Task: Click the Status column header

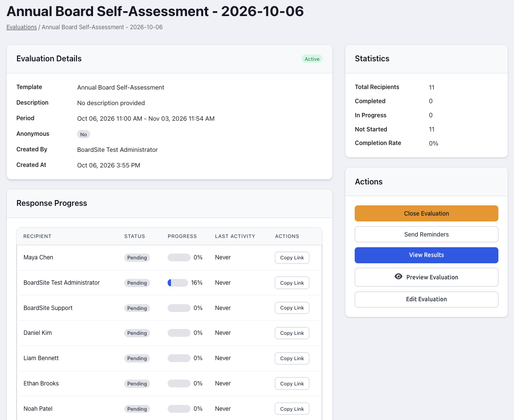Action: click(134, 237)
